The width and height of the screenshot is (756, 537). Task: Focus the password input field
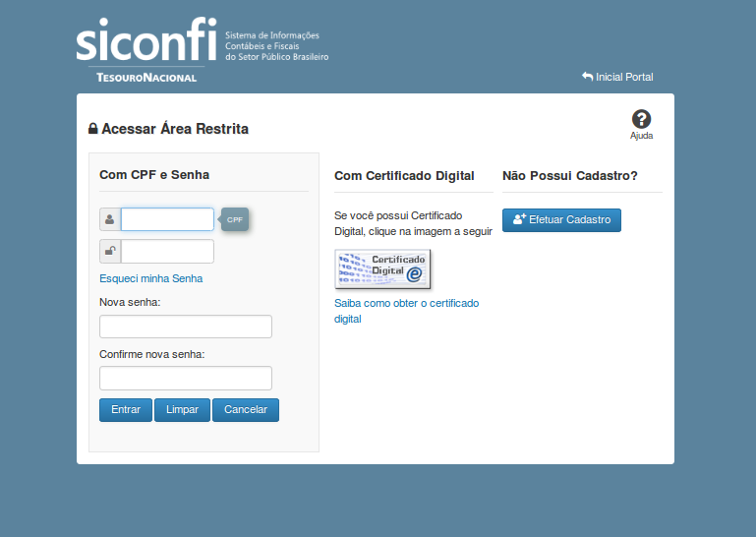point(167,251)
